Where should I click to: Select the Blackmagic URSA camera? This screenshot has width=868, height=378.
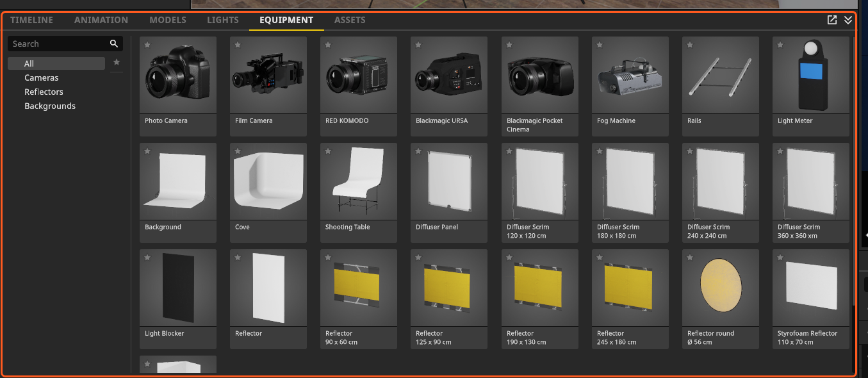click(449, 86)
